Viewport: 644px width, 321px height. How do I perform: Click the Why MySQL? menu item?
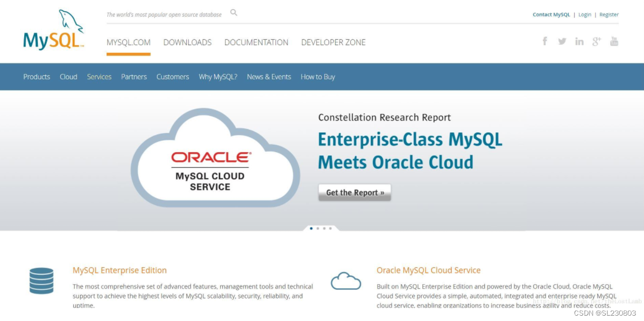click(x=218, y=77)
